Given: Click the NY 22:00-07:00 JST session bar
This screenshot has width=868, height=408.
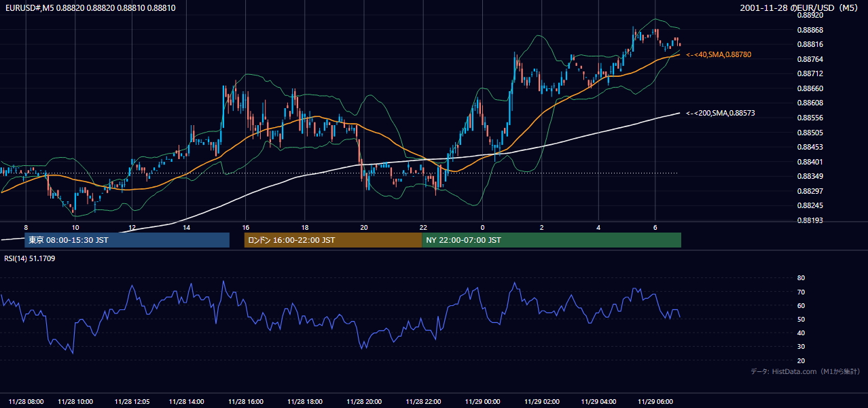Looking at the screenshot, I should (551, 240).
